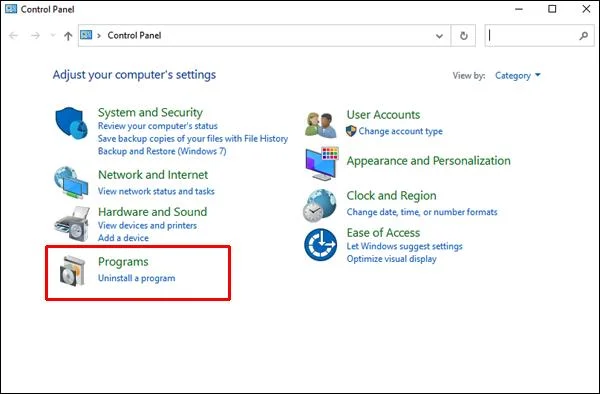Click the Control Panel address bar icon
Screen dimensions: 600x394
coord(86,35)
